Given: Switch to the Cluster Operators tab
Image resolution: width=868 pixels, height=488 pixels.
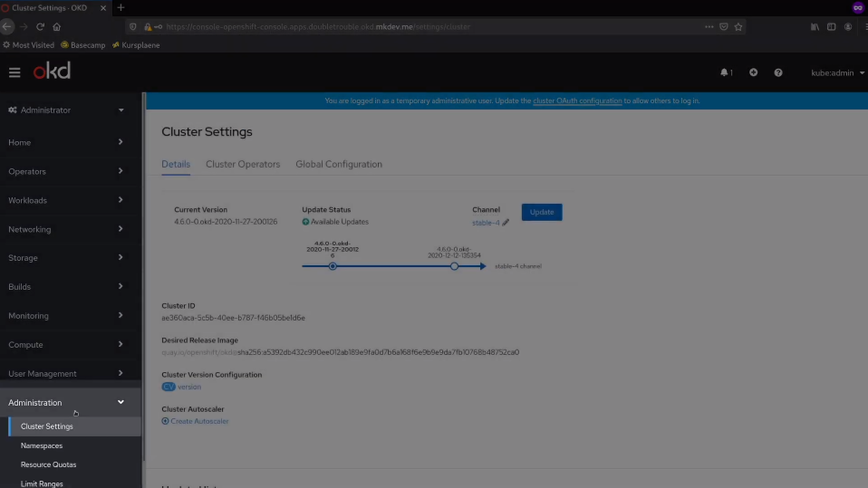Looking at the screenshot, I should (243, 165).
